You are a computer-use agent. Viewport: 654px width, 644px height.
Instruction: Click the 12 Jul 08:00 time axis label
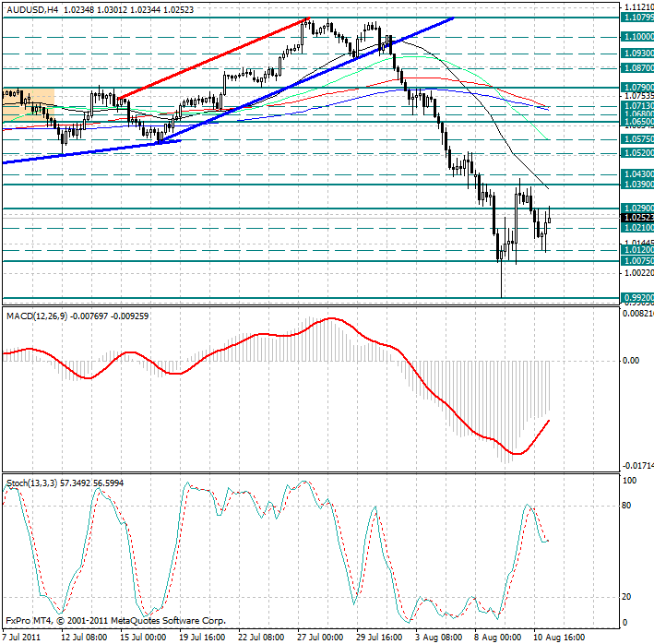[x=81, y=636]
